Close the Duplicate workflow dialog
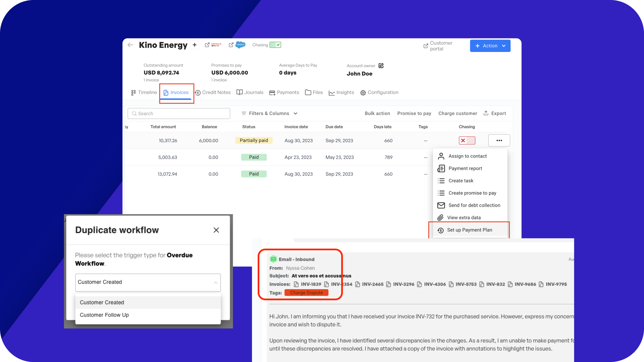Screen dimensions: 644x362 pyautogui.click(x=216, y=230)
